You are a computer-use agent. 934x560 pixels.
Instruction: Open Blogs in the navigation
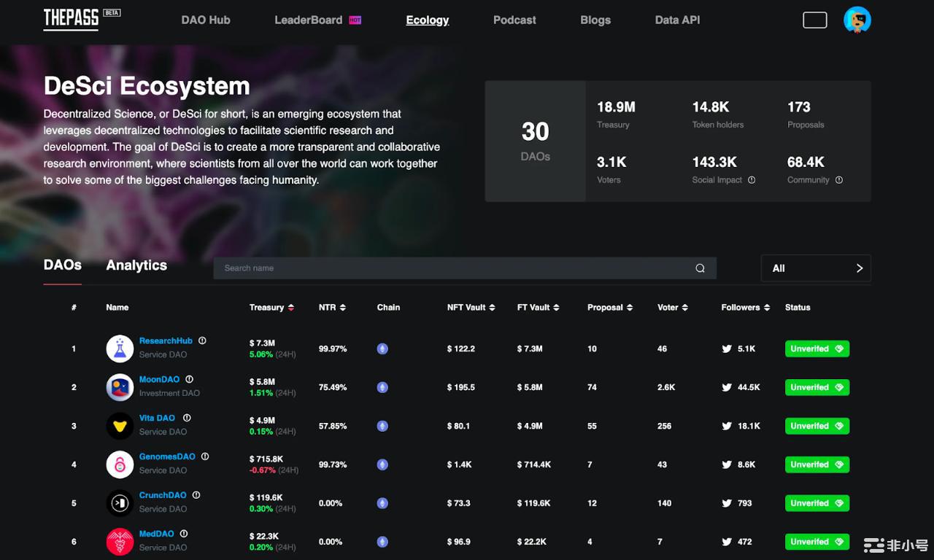pyautogui.click(x=595, y=20)
